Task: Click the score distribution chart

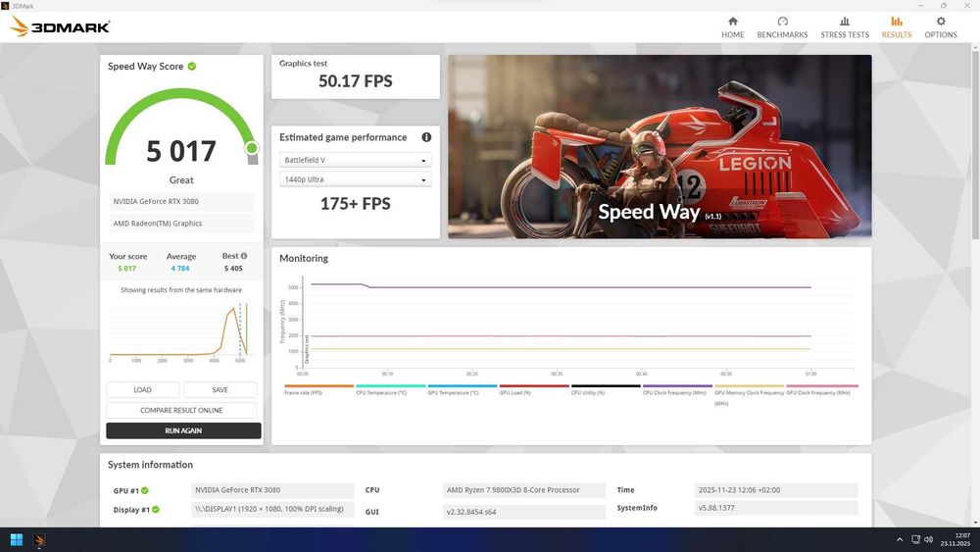Action: (181, 333)
